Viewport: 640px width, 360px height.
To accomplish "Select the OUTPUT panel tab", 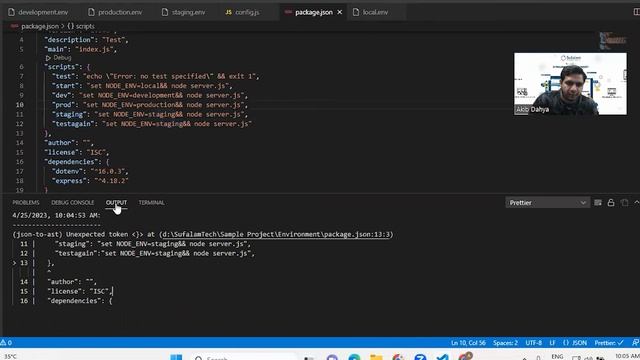I will [x=116, y=202].
